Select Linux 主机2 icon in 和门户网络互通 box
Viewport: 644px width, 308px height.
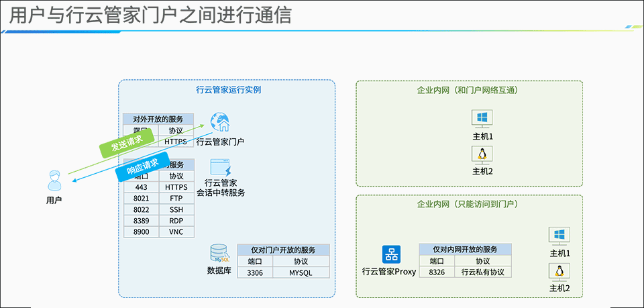click(x=482, y=155)
